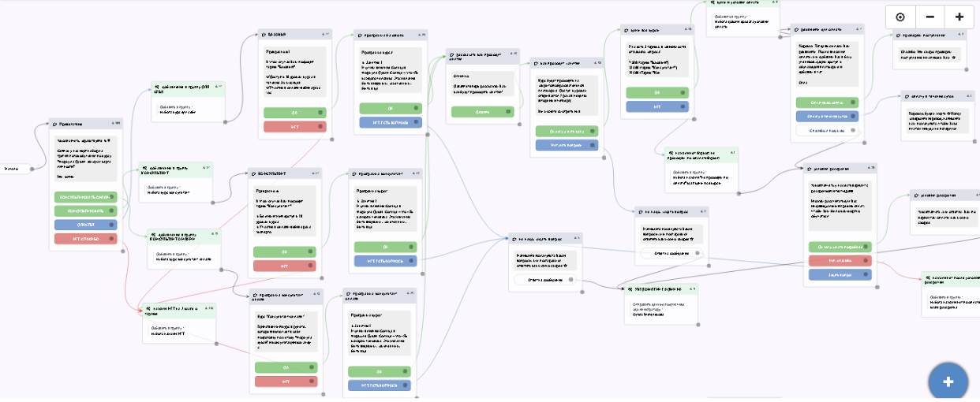Select the Начало start node

coord(12,168)
